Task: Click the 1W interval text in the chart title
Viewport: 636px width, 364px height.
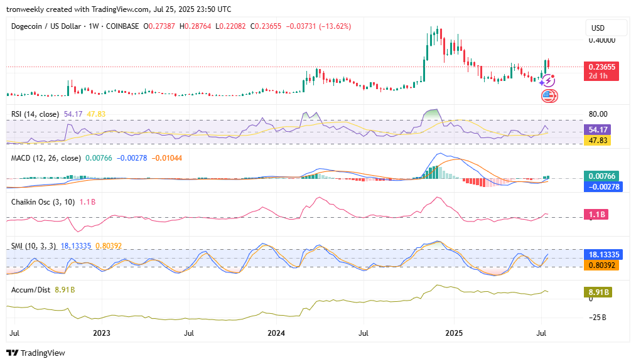Action: 94,26
